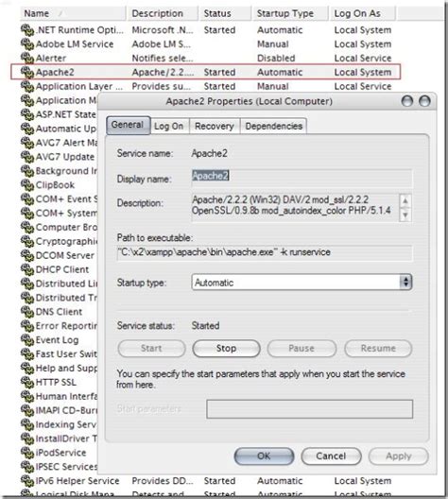
Task: Open the Startup type dropdown showing Automatic
Action: tap(302, 283)
